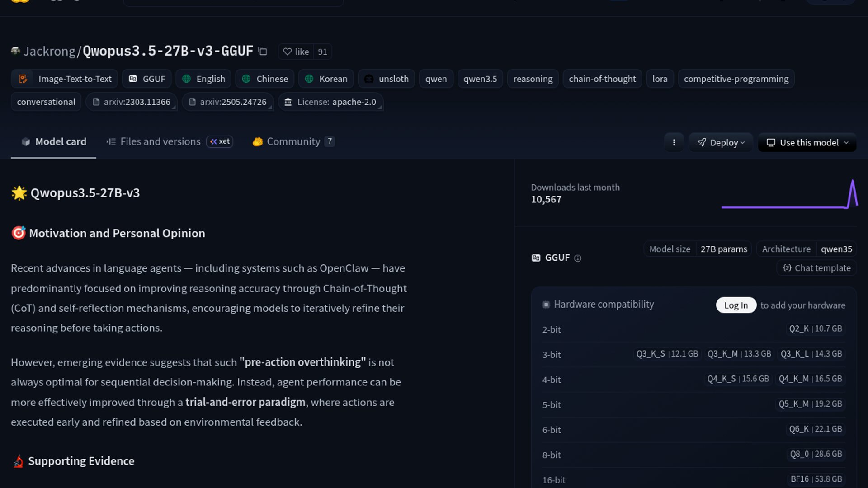This screenshot has height=488, width=868.
Task: Click the heart like button
Action: tap(296, 52)
